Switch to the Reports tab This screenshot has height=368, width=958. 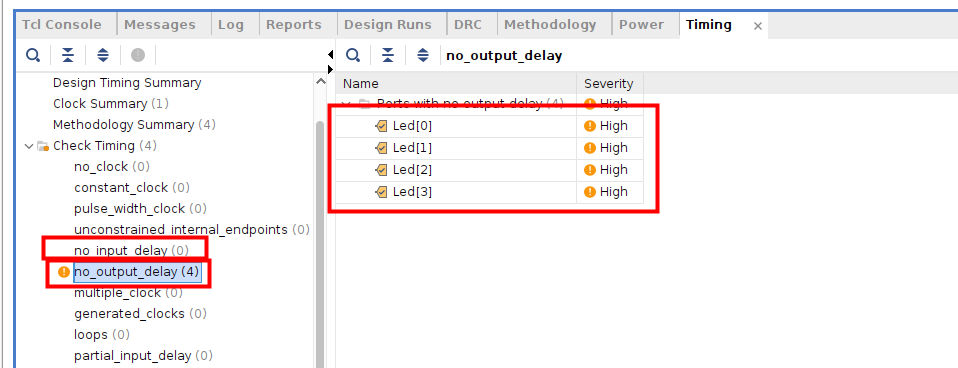(294, 25)
